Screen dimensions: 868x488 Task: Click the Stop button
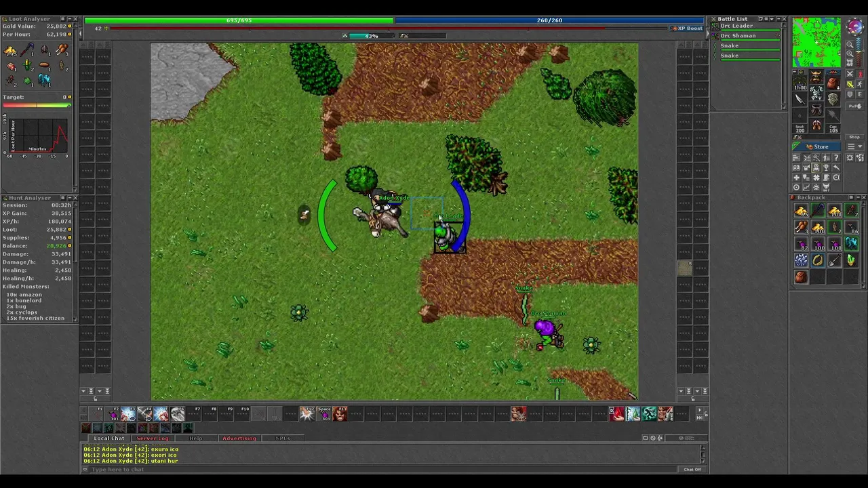(x=854, y=137)
